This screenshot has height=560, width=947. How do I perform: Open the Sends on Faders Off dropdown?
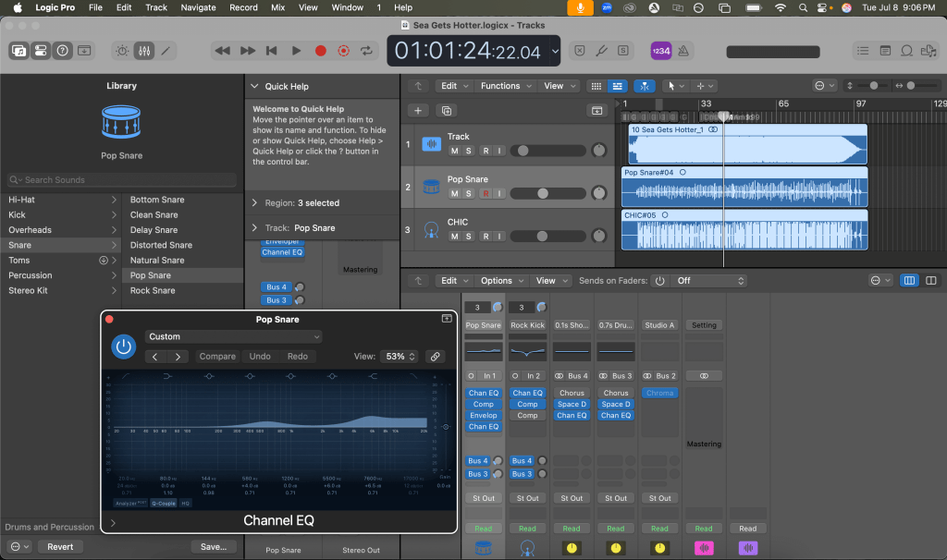click(x=709, y=281)
